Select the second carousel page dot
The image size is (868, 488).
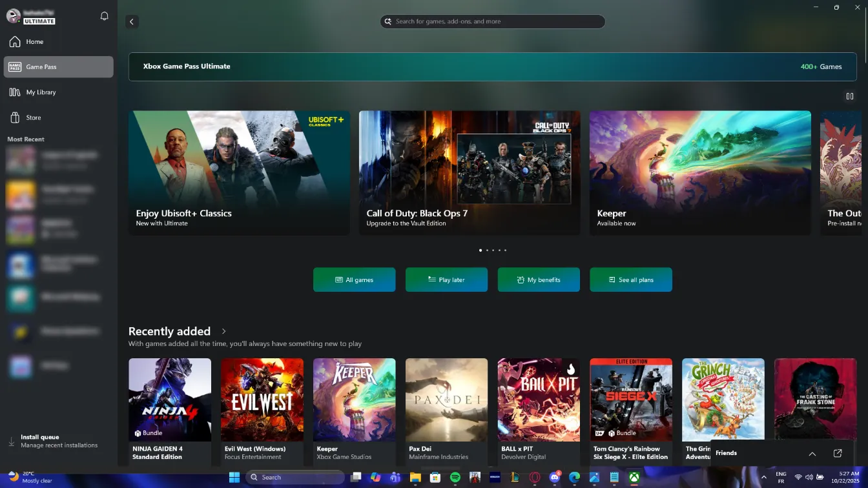pos(487,250)
